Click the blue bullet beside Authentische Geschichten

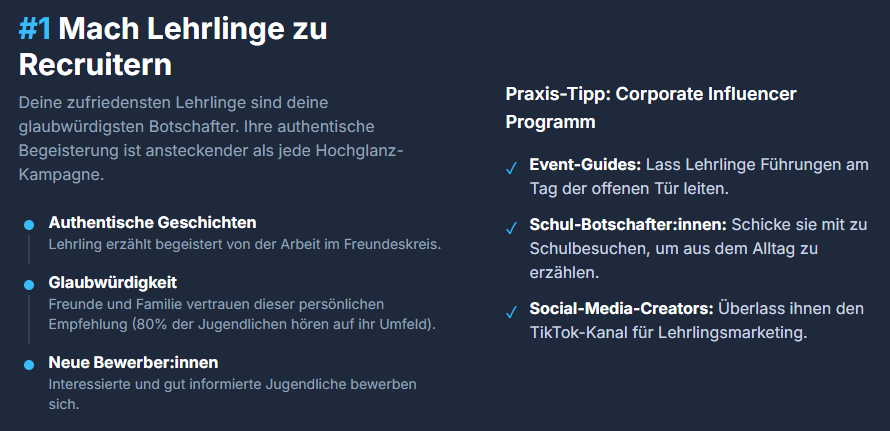(x=29, y=223)
